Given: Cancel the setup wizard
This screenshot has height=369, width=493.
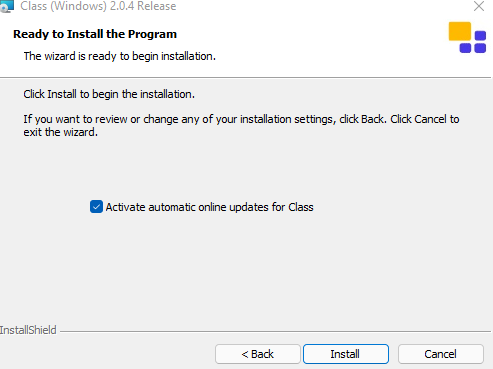Looking at the screenshot, I should (x=441, y=354).
